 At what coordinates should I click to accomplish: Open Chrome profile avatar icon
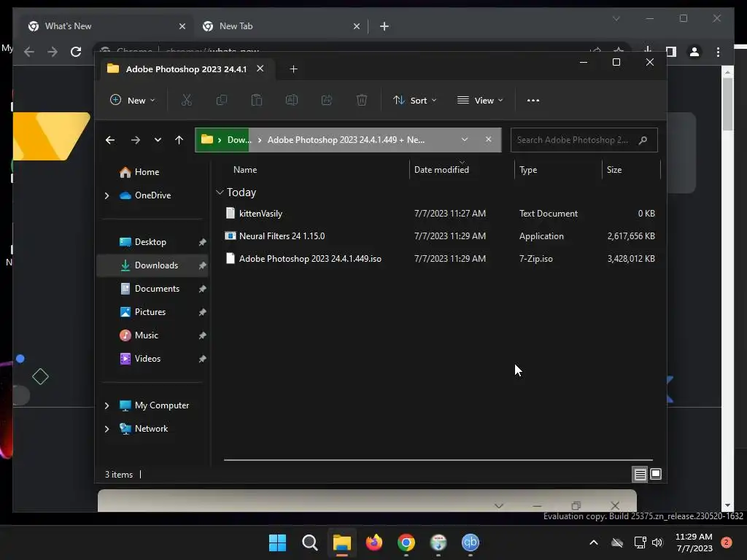tap(694, 52)
